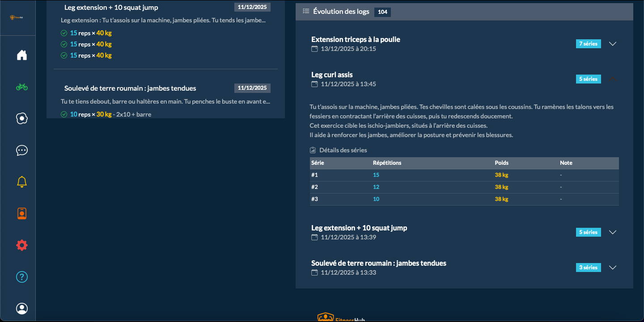Screen dimensions: 644x322
Task: Click the 7 séries badge
Action: click(x=588, y=43)
